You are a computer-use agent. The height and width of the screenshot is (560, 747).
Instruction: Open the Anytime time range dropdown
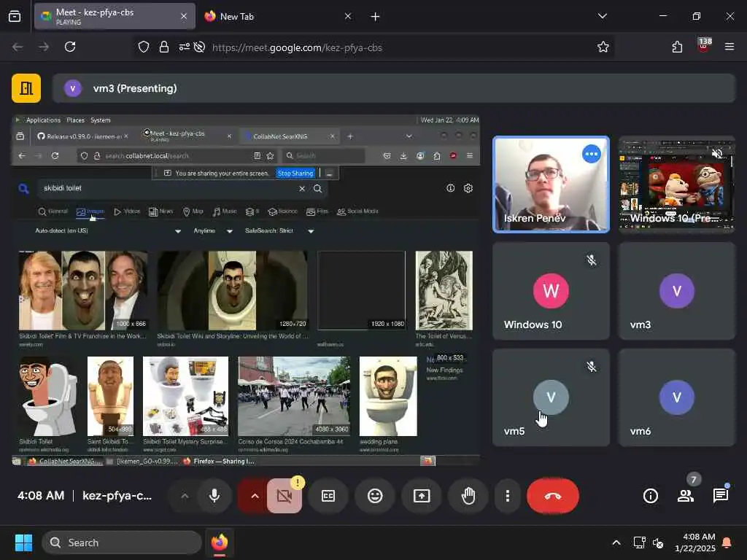[x=213, y=231]
